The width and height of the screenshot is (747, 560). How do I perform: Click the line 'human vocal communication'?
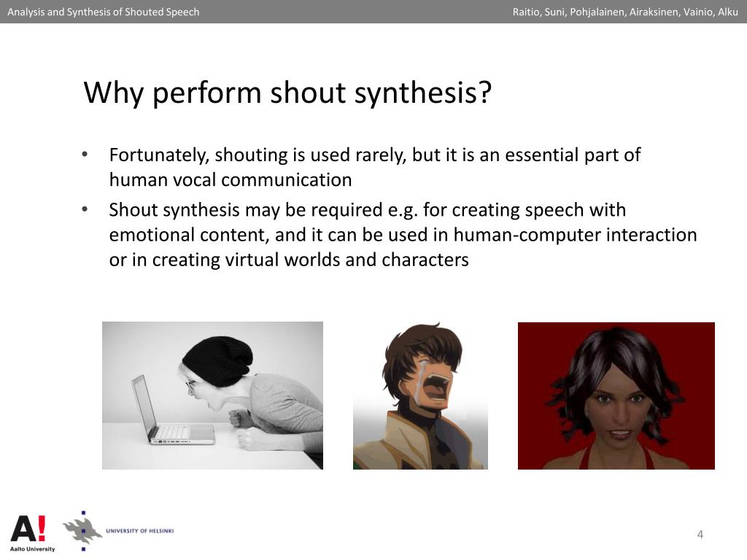coord(231,180)
